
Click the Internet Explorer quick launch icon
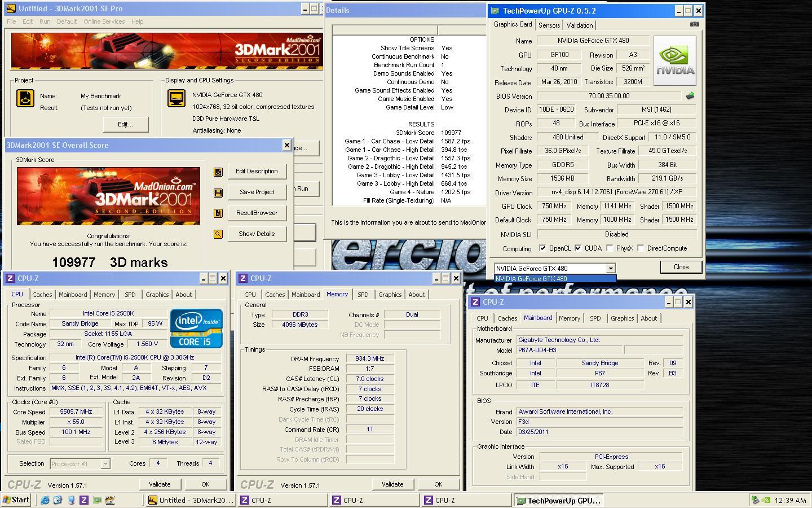click(x=45, y=500)
